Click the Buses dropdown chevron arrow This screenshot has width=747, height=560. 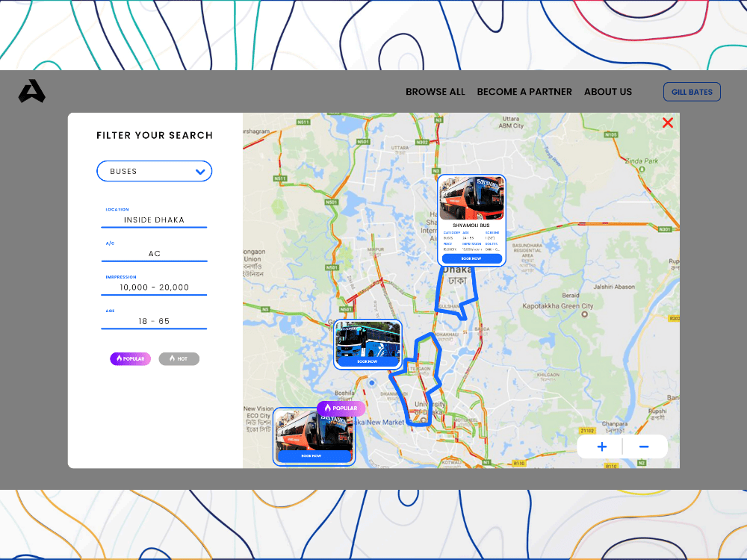pyautogui.click(x=200, y=172)
